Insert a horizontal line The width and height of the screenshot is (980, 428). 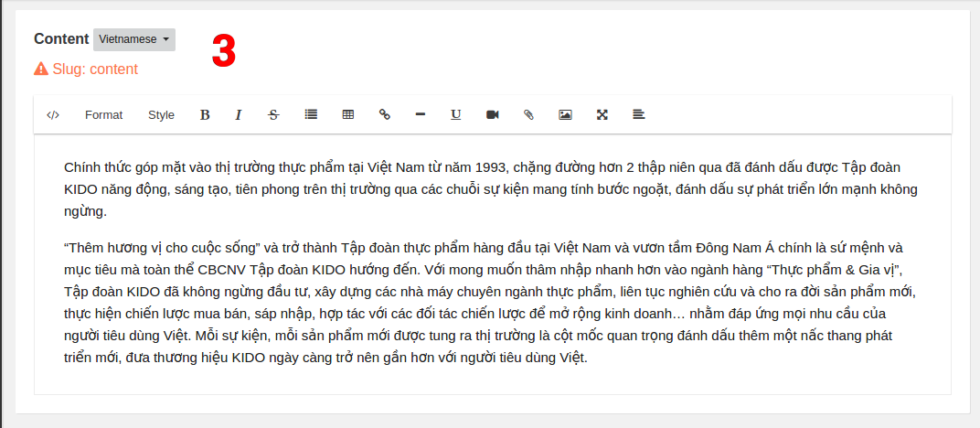(421, 115)
